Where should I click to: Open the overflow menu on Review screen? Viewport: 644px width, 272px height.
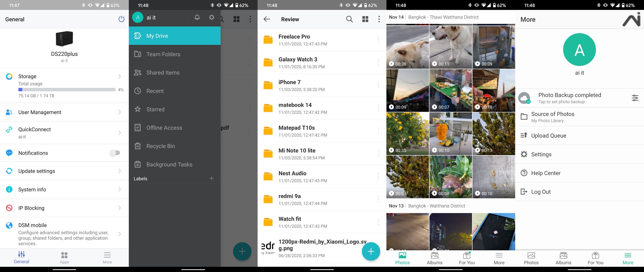pos(379,19)
